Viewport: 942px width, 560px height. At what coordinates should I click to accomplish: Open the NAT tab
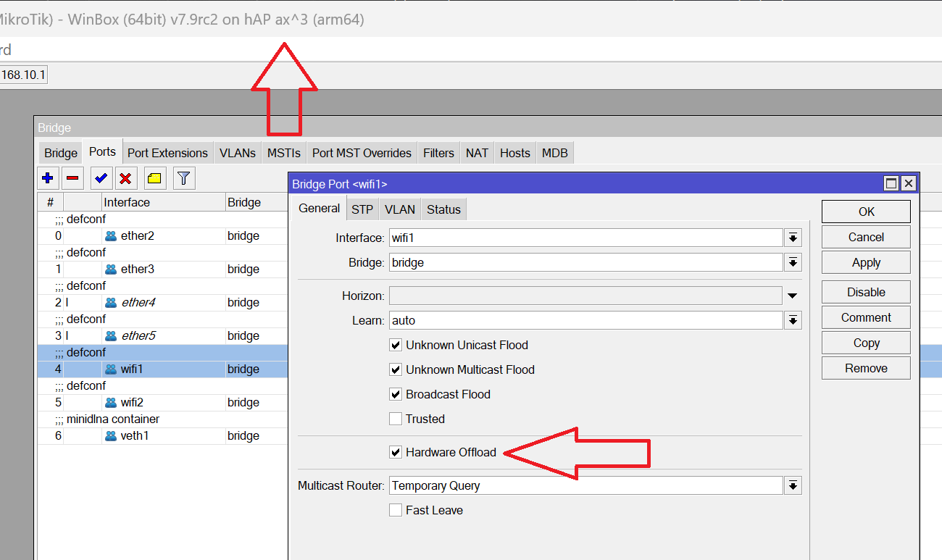click(477, 153)
